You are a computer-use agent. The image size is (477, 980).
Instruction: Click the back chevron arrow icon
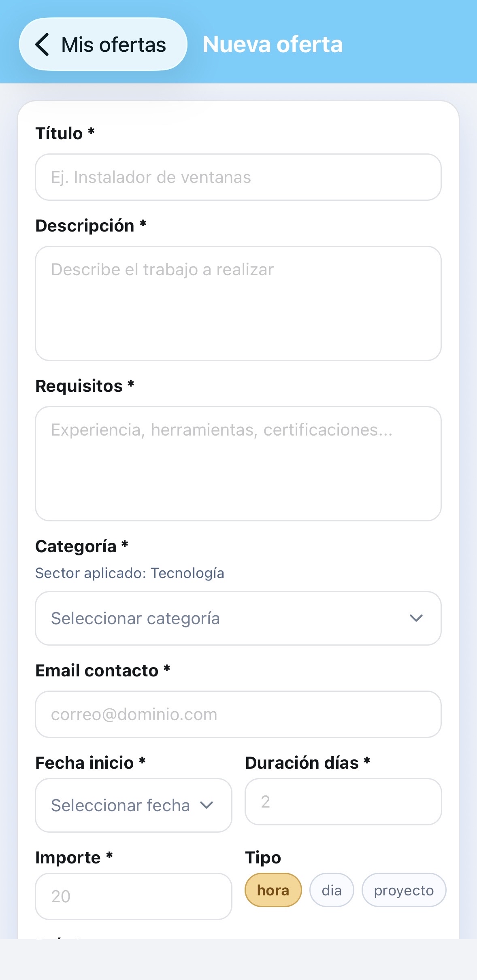[43, 45]
